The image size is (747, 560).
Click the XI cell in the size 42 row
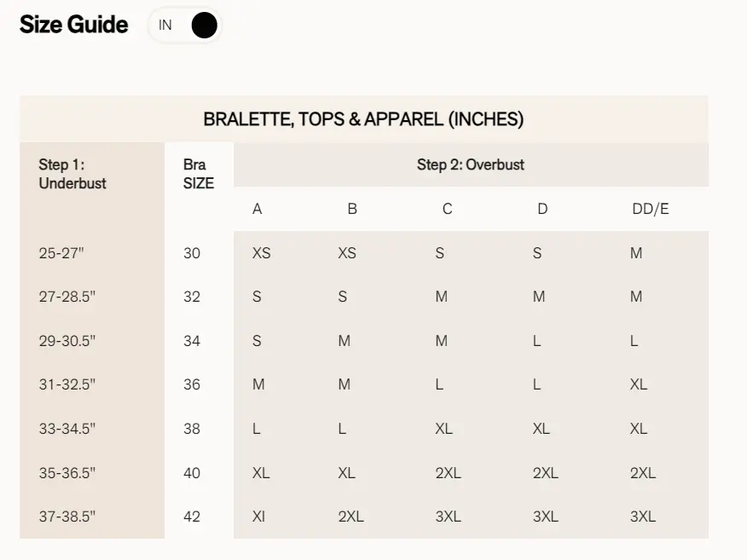[258, 517]
